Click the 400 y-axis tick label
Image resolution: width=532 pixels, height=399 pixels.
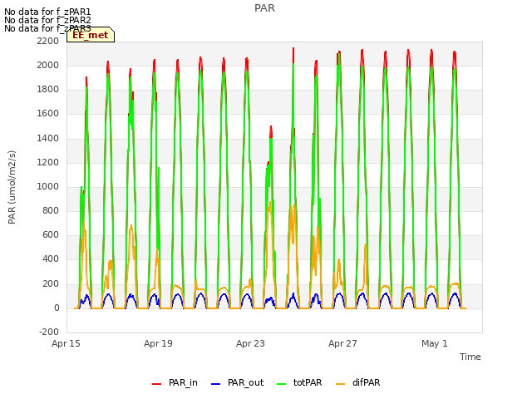click(51, 259)
